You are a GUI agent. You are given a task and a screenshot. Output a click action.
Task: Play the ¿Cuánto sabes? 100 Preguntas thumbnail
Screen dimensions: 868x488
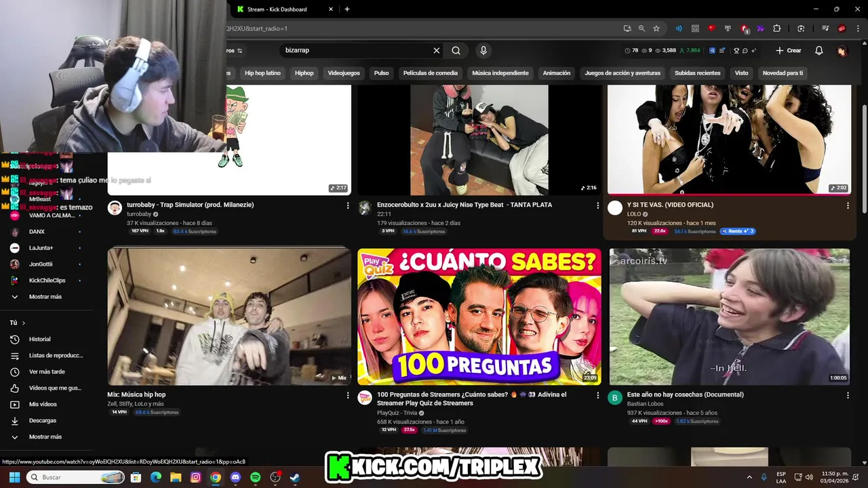point(479,317)
